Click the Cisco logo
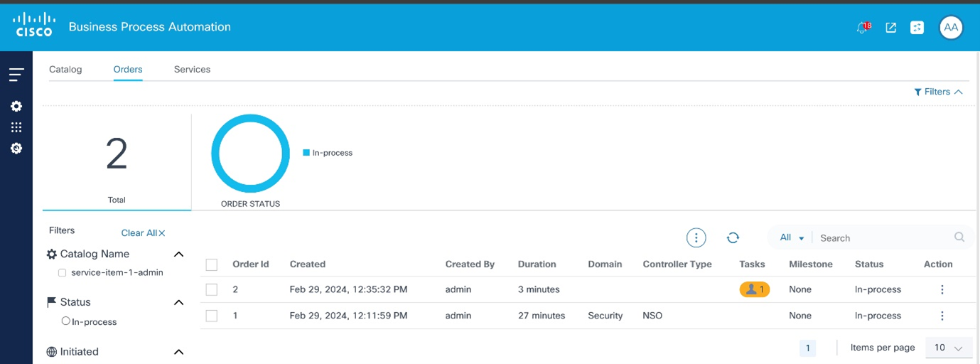The width and height of the screenshot is (980, 364). [33, 24]
